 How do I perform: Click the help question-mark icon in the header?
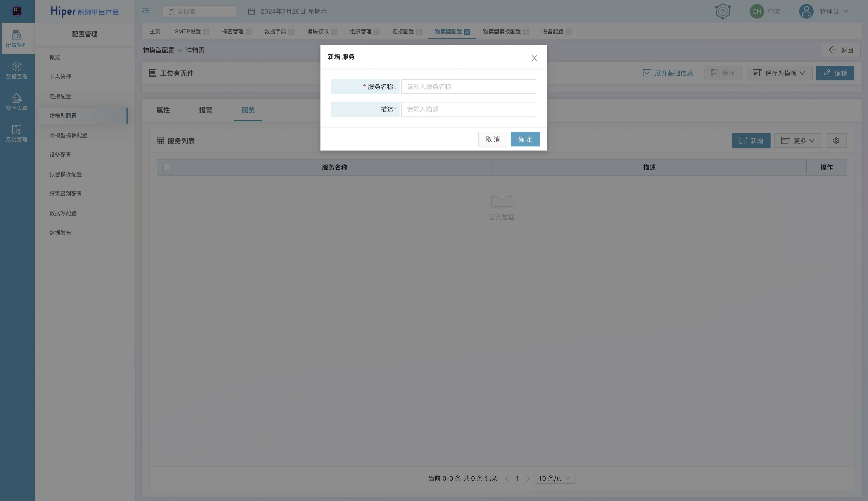pyautogui.click(x=723, y=11)
